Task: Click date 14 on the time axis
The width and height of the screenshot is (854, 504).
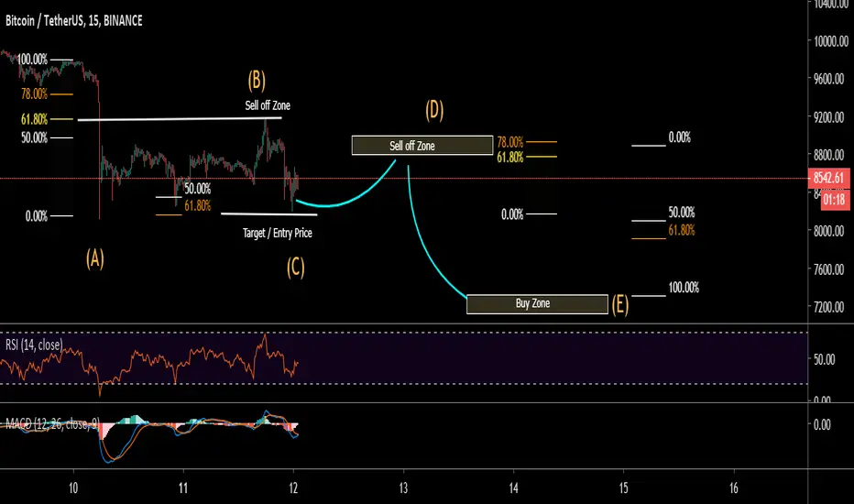Action: coord(514,488)
